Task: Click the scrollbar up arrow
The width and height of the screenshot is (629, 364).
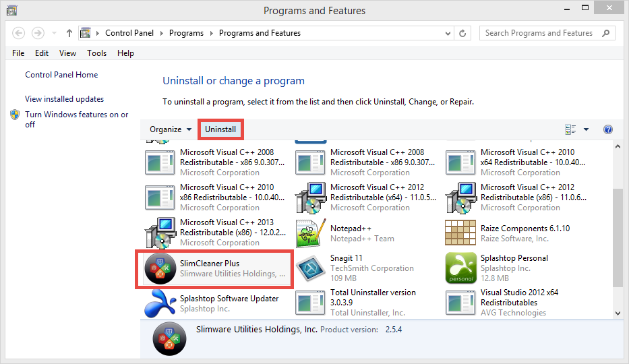Action: (618, 147)
